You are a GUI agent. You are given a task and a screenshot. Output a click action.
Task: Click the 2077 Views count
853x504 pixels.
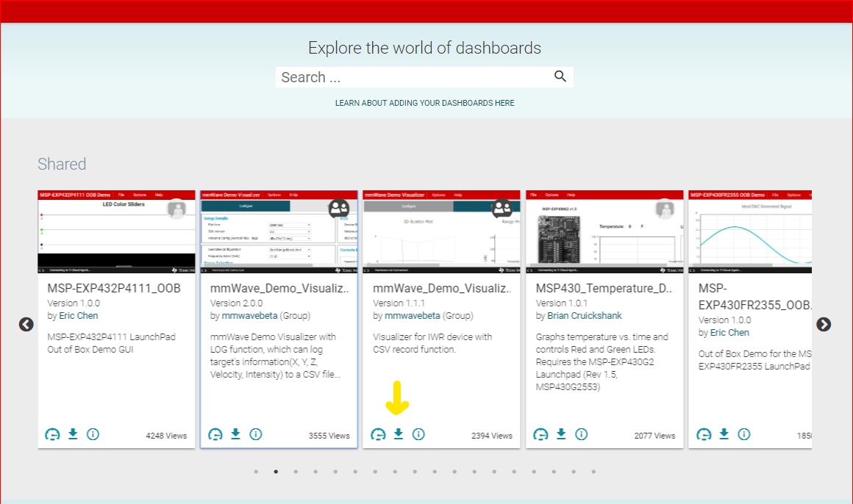[x=654, y=436]
